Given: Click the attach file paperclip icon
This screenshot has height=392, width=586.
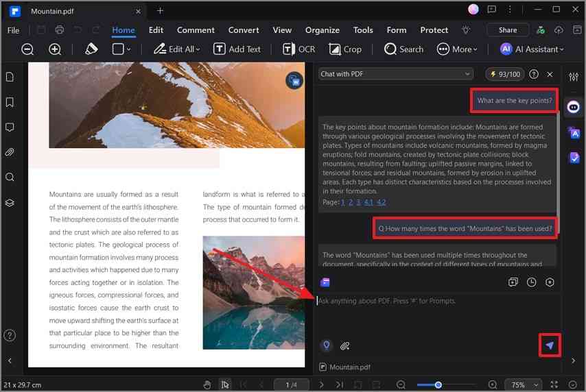Looking at the screenshot, I should click(x=344, y=345).
